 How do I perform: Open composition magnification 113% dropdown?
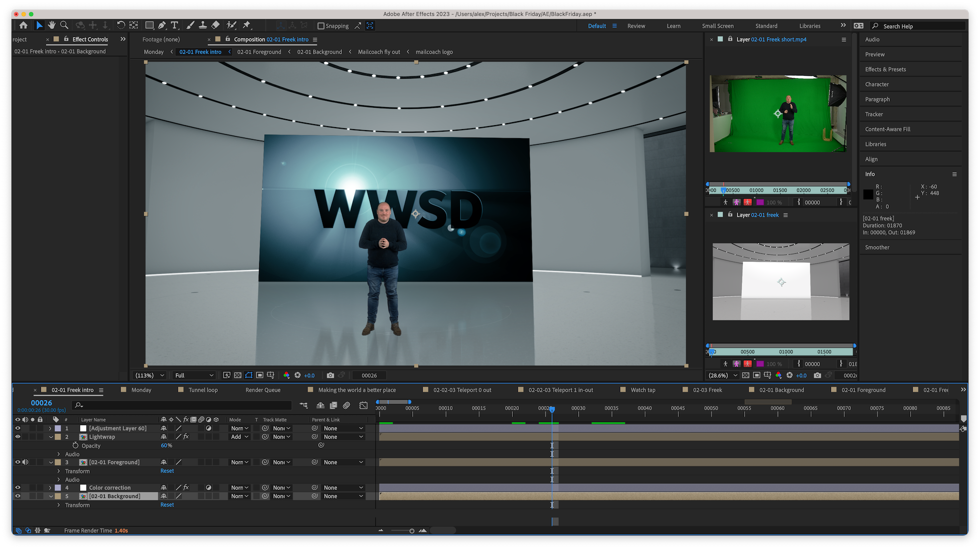[x=150, y=375]
